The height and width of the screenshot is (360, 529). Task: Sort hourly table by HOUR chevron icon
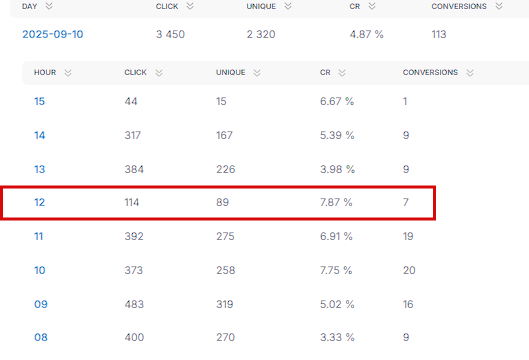click(68, 73)
